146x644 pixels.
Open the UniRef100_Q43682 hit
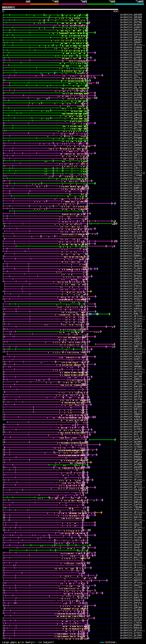tap(131, 25)
